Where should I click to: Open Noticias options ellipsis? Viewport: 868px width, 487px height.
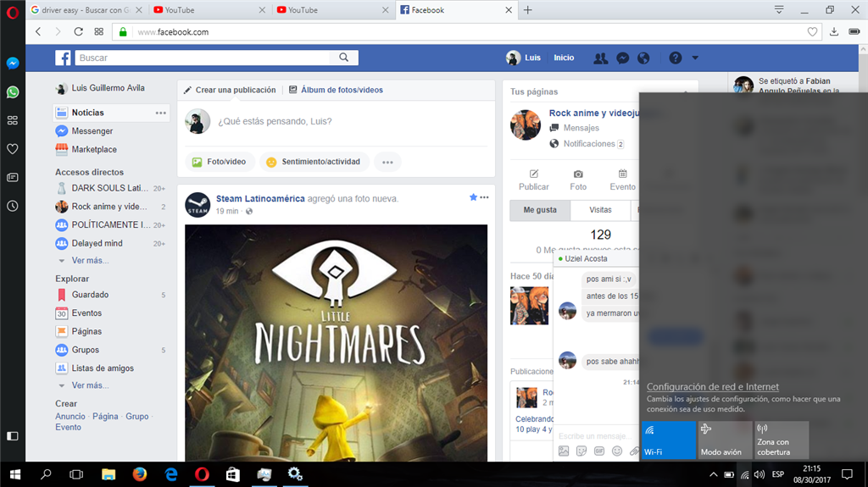[160, 113]
